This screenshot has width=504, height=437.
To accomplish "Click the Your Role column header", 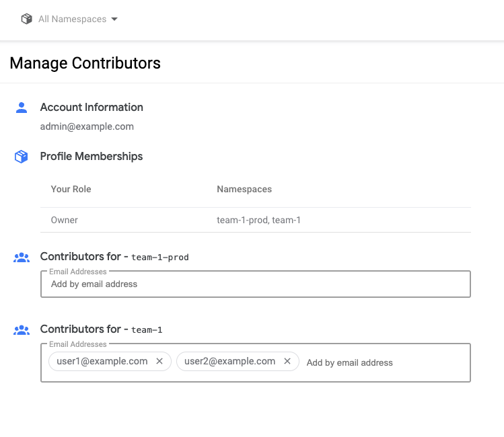I will (x=71, y=189).
